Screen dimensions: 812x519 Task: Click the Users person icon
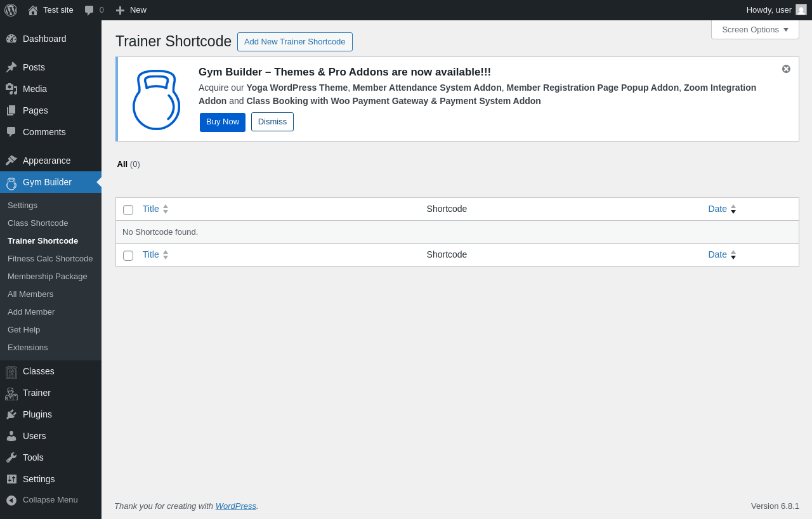11,436
